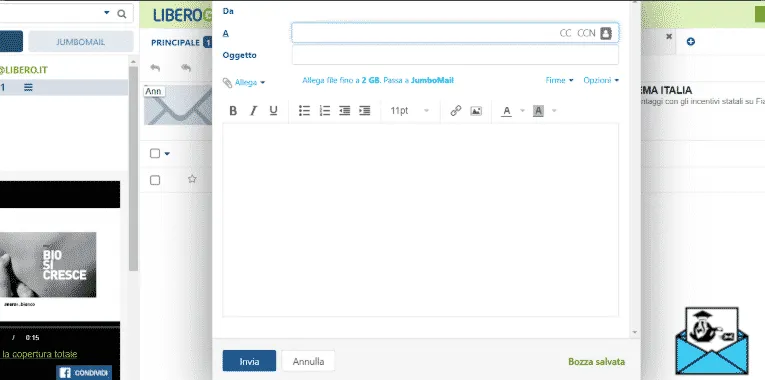Toggle italic formatting in the editor
The height and width of the screenshot is (380, 765).
click(x=253, y=111)
